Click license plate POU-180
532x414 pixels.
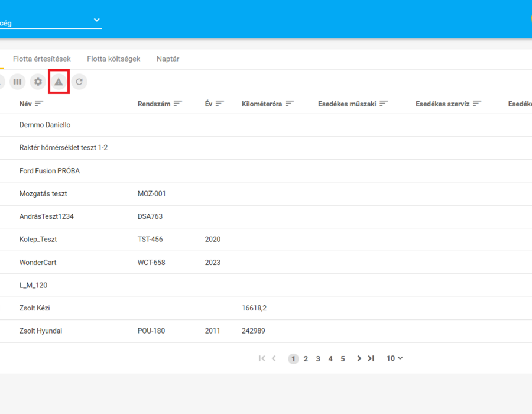(x=151, y=331)
